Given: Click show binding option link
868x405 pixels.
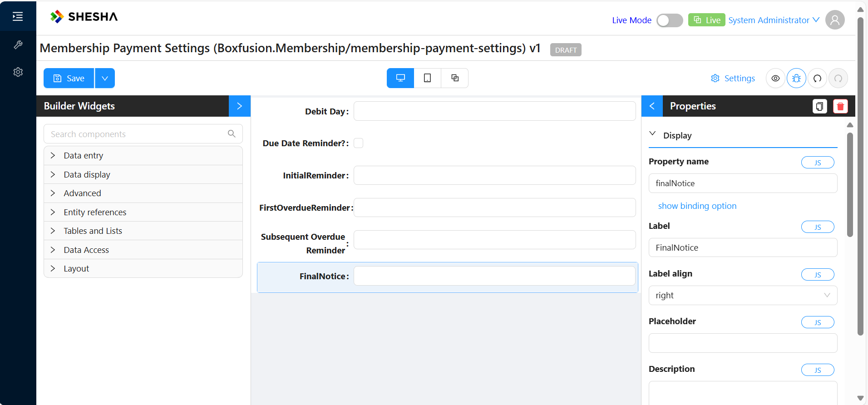Looking at the screenshot, I should coord(697,206).
